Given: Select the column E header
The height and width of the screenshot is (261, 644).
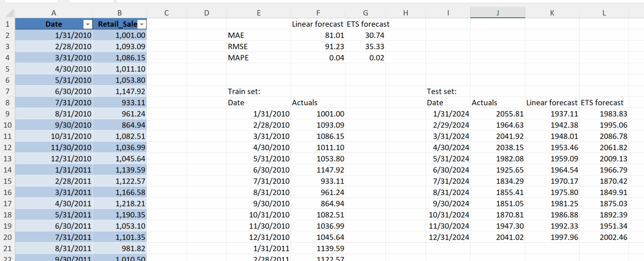Looking at the screenshot, I should click(x=258, y=13).
